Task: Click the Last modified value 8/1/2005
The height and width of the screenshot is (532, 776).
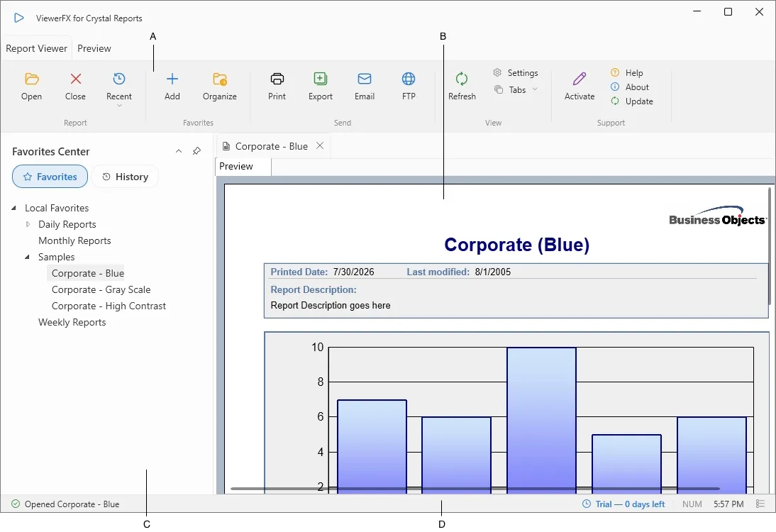Action: 493,272
